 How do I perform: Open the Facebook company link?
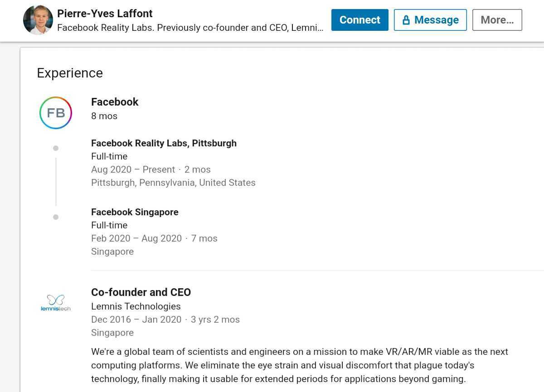pyautogui.click(x=115, y=102)
